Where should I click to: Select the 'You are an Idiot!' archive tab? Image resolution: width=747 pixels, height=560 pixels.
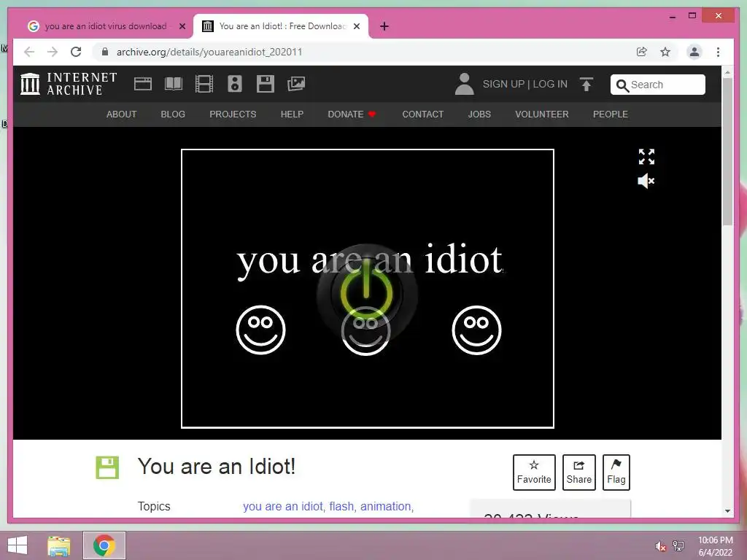(x=281, y=26)
